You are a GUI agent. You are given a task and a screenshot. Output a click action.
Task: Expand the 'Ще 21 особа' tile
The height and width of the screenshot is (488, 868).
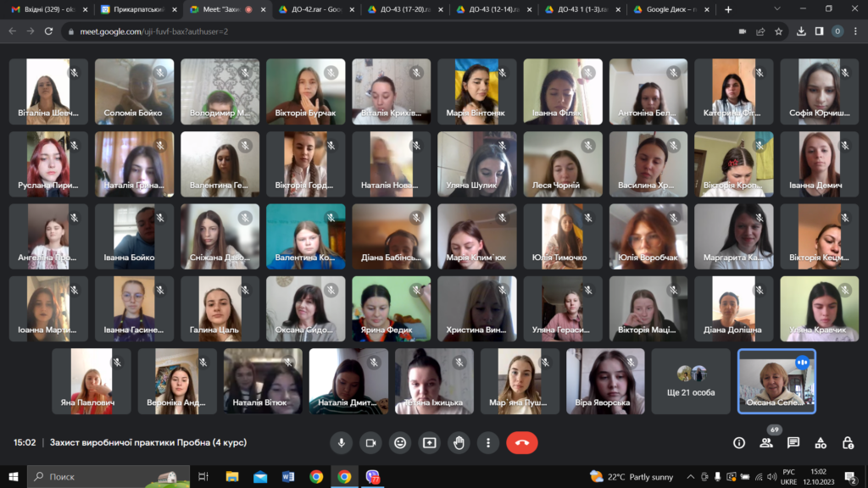click(690, 380)
